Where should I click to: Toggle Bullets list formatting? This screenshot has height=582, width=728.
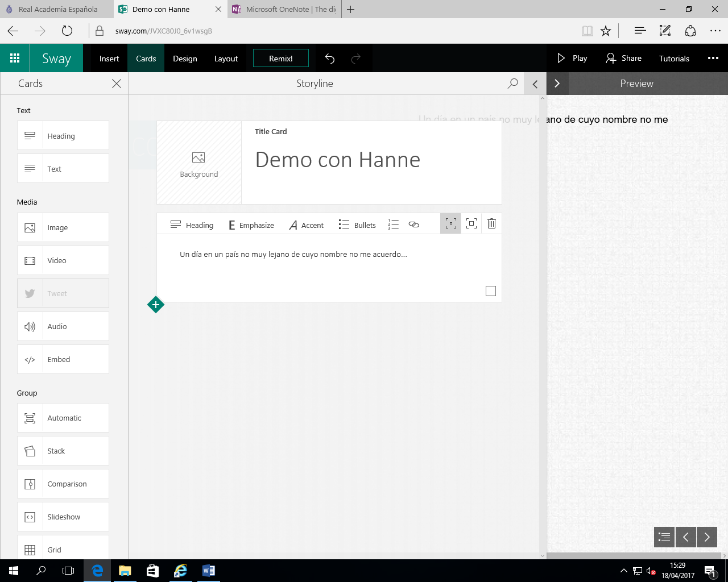tap(357, 225)
